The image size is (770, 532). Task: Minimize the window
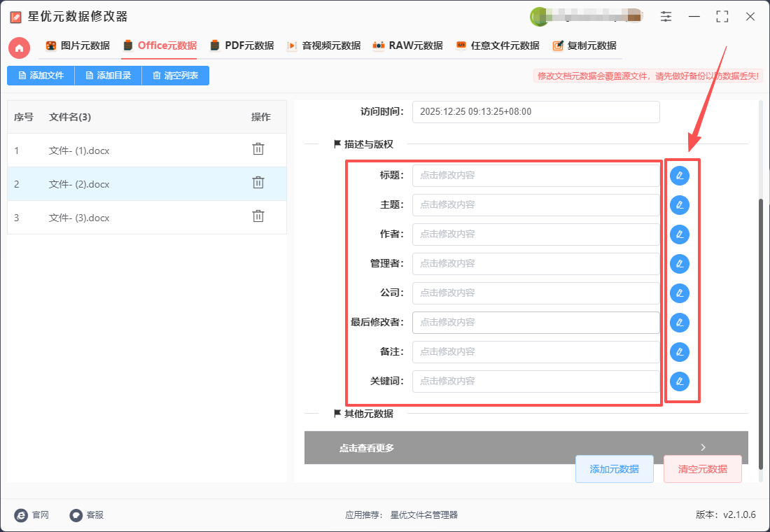pos(694,17)
